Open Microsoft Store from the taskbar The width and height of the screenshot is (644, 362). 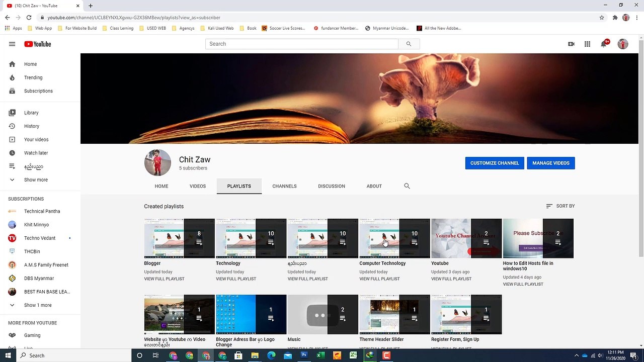238,355
